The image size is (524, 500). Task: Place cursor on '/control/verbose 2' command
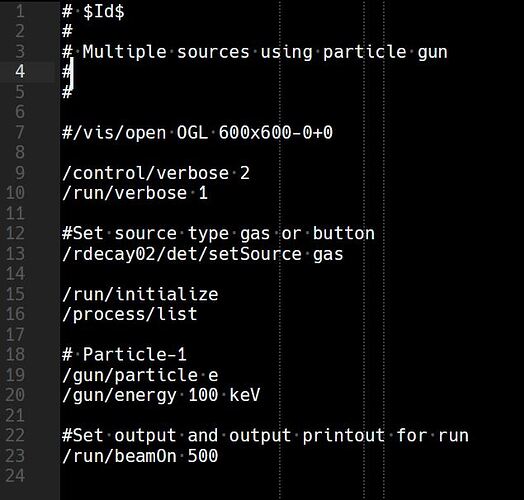(156, 173)
